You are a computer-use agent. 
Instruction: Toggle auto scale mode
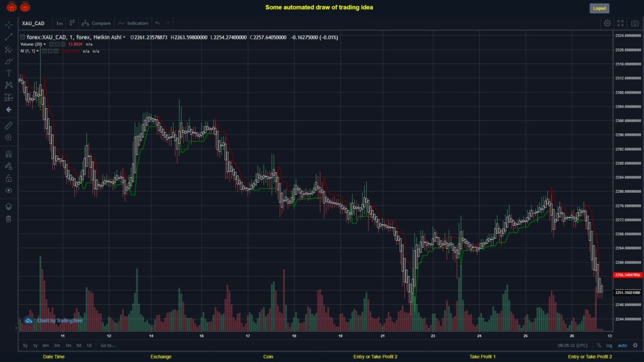pyautogui.click(x=623, y=346)
